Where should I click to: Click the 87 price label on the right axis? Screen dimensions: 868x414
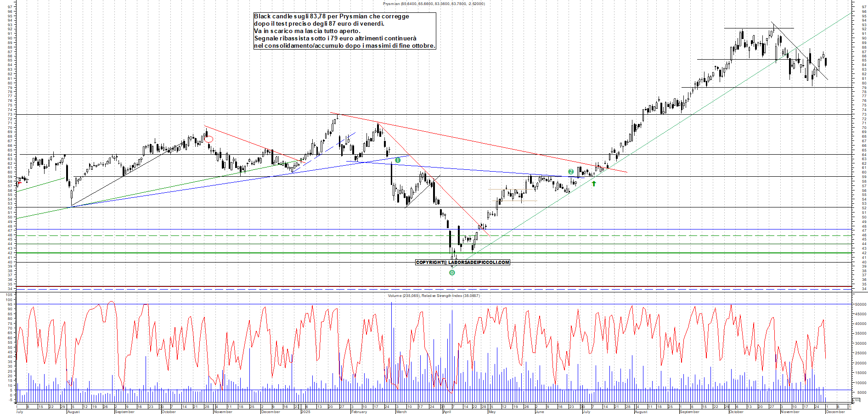[x=865, y=52]
